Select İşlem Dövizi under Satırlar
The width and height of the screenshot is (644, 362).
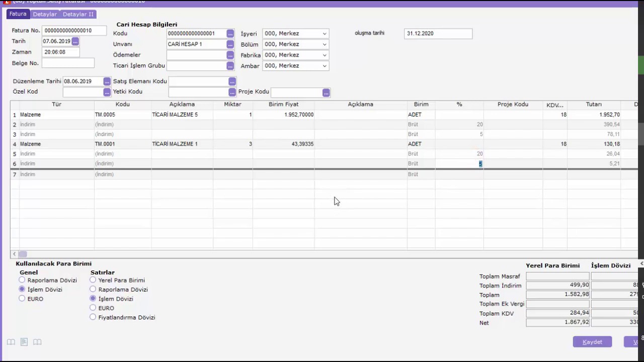pyautogui.click(x=93, y=298)
